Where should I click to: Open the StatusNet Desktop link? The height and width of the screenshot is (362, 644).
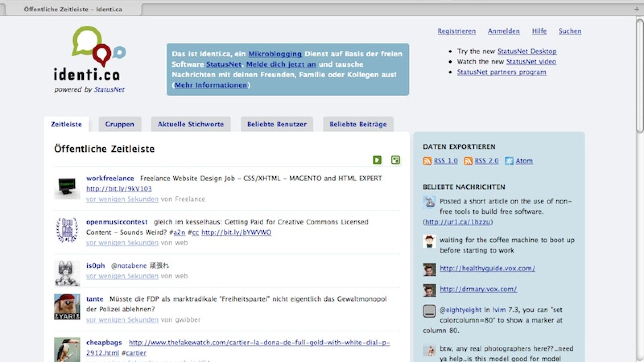click(x=527, y=51)
